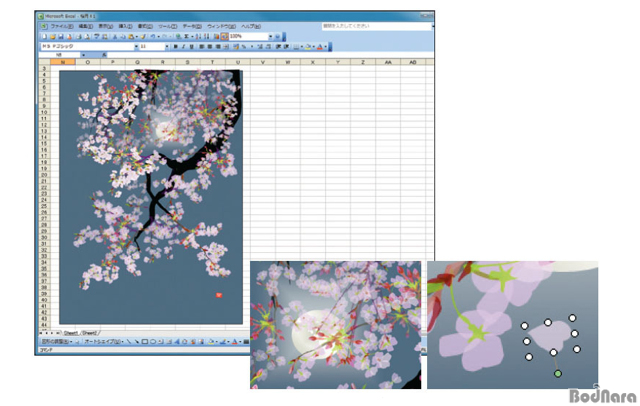Image resolution: width=640 pixels, height=406 pixels.
Task: Click the Fill Color bucket on the Drawing toolbar
Action: click(x=211, y=342)
